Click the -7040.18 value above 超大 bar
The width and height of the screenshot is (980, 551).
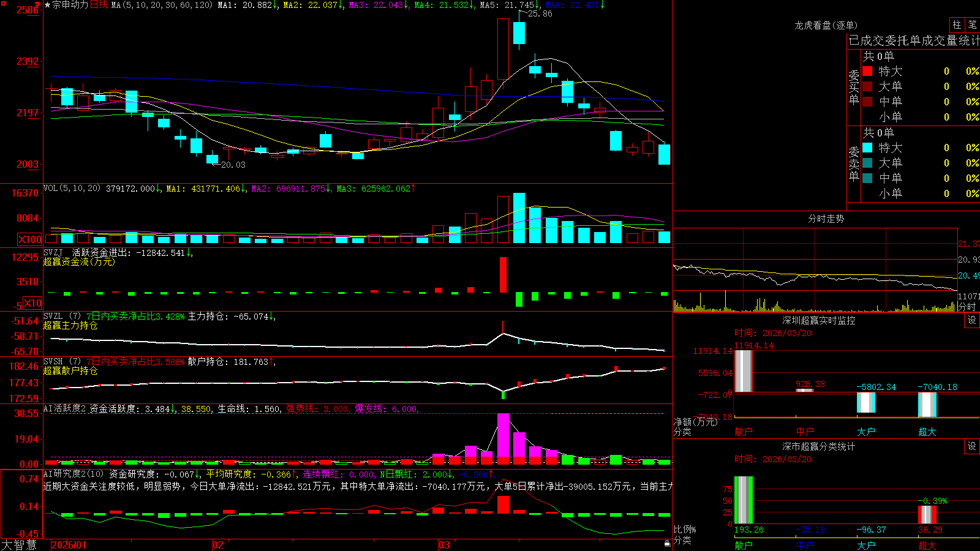point(937,387)
